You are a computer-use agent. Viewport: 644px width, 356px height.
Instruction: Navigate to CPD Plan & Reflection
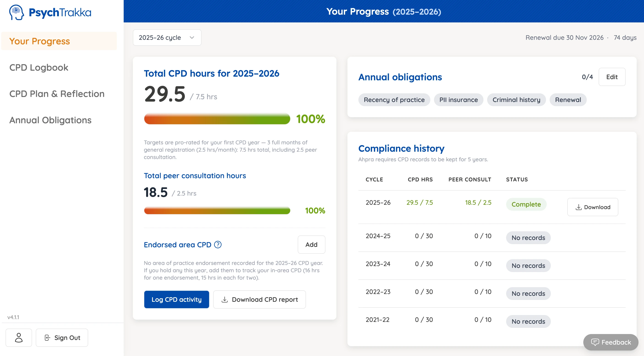[x=57, y=94]
